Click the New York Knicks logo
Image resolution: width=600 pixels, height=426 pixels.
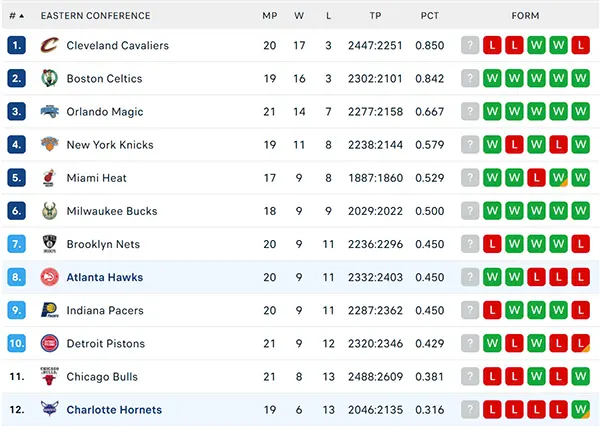click(x=49, y=144)
